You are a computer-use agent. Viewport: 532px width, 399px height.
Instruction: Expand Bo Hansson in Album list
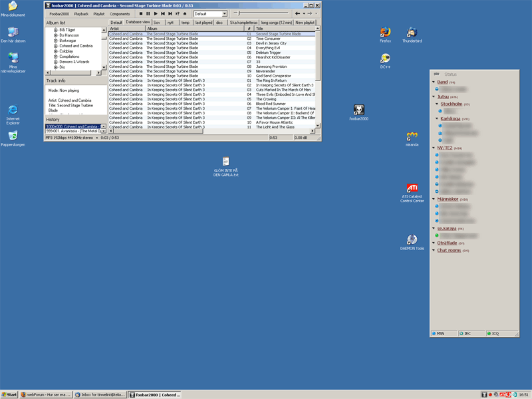point(56,35)
